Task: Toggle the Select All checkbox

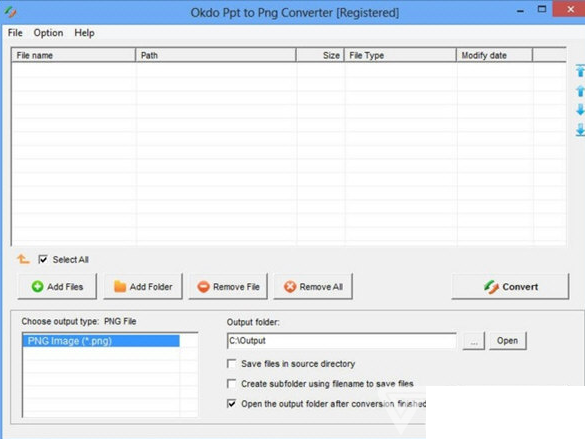Action: pos(43,259)
